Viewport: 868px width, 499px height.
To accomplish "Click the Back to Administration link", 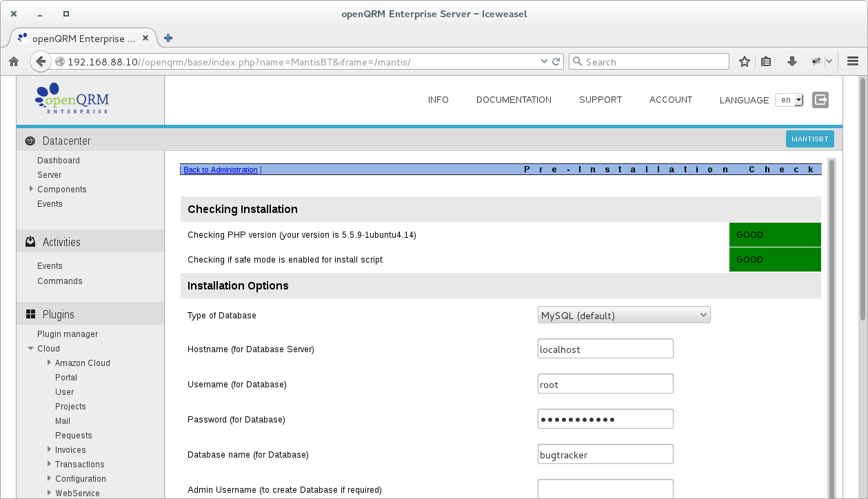I will pyautogui.click(x=221, y=170).
